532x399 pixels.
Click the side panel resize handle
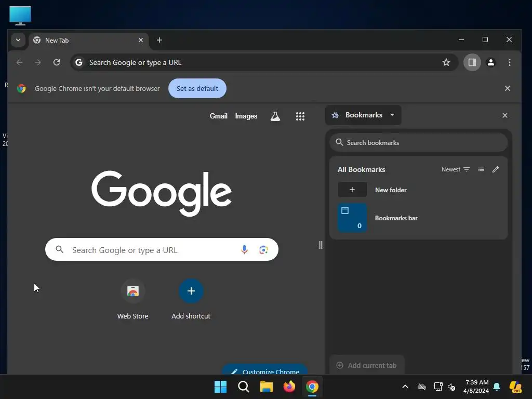(x=321, y=245)
